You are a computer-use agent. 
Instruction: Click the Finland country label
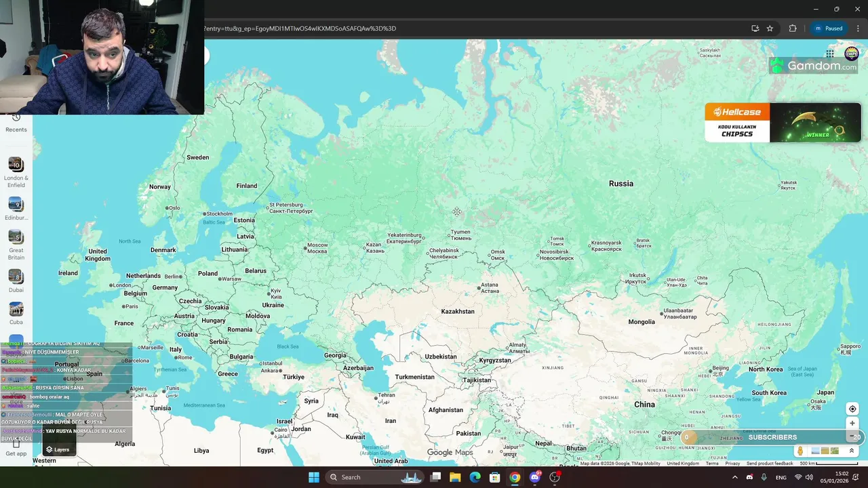pos(247,186)
